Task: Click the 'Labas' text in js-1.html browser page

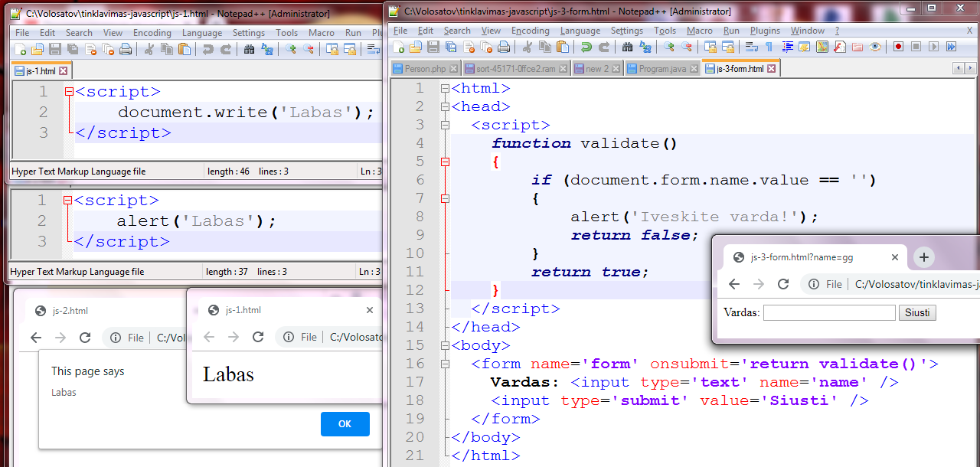Action: tap(228, 374)
